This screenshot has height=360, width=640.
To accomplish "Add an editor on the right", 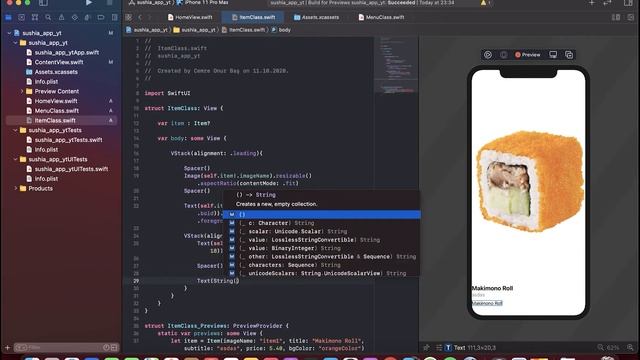I will pyautogui.click(x=631, y=17).
